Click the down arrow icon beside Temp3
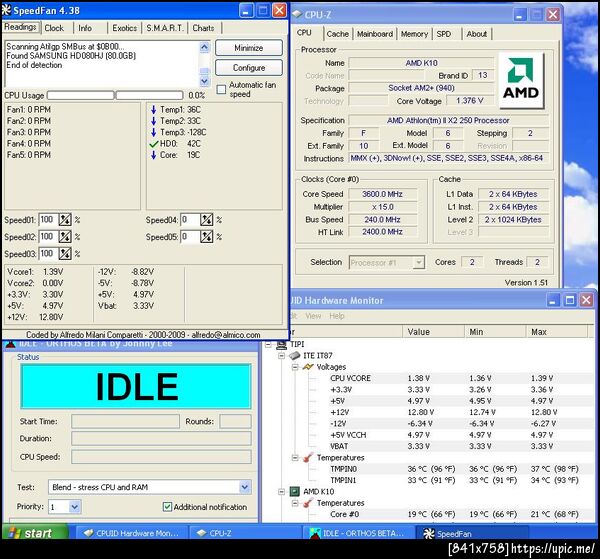The height and width of the screenshot is (559, 600). (x=153, y=132)
